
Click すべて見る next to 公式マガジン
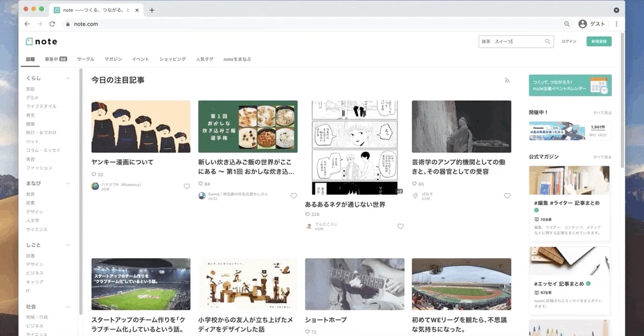[602, 157]
